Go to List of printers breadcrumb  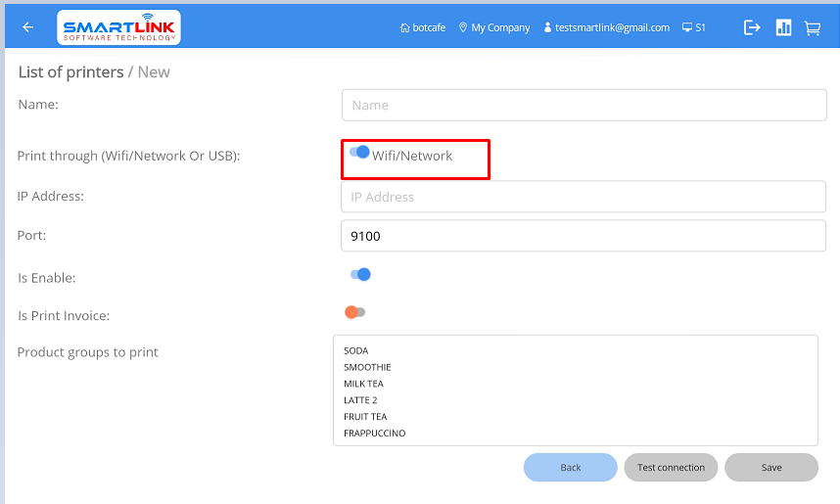[x=70, y=72]
